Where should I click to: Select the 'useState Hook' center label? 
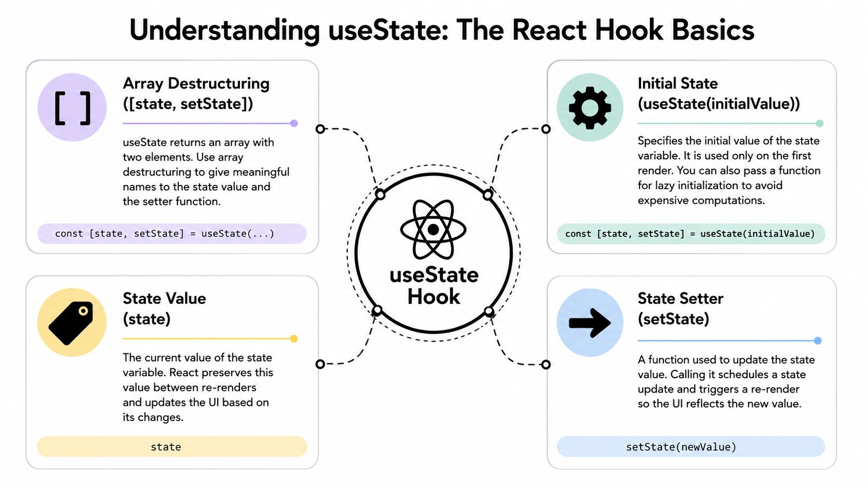click(x=434, y=286)
